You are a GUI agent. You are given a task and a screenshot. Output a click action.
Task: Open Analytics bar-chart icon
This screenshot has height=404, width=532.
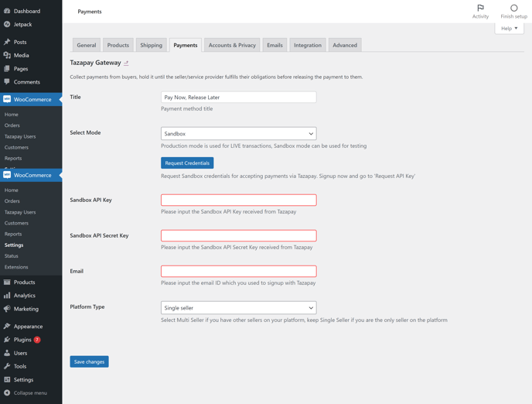(7, 296)
